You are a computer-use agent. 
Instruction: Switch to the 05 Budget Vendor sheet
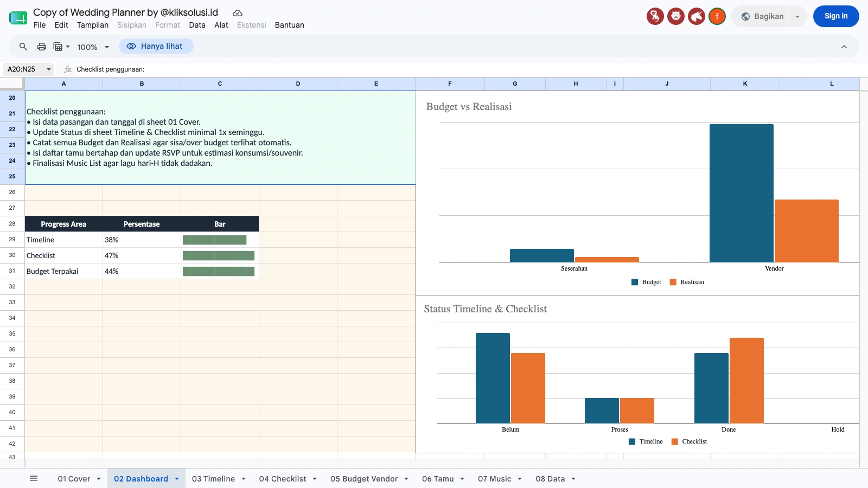click(364, 479)
